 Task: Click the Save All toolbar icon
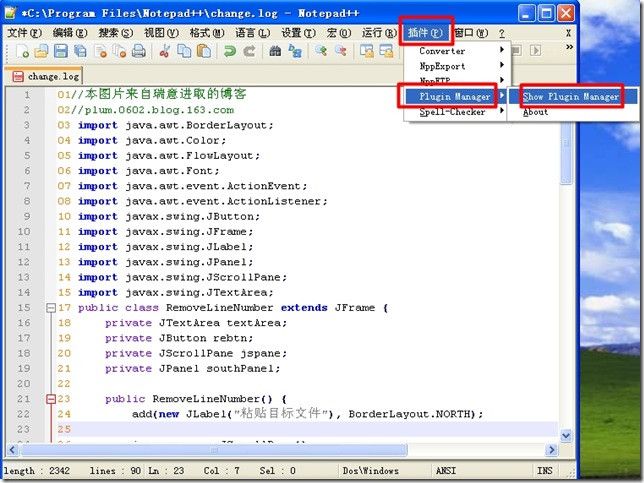[x=80, y=51]
